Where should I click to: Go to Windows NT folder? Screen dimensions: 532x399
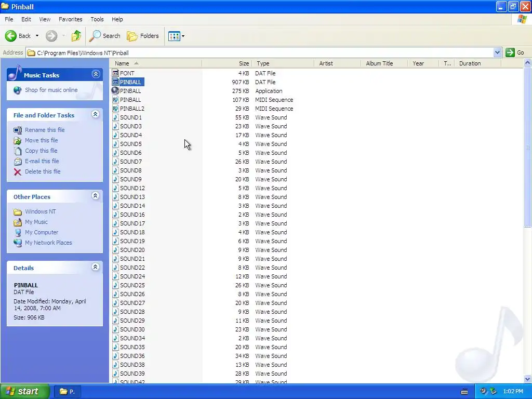41,211
